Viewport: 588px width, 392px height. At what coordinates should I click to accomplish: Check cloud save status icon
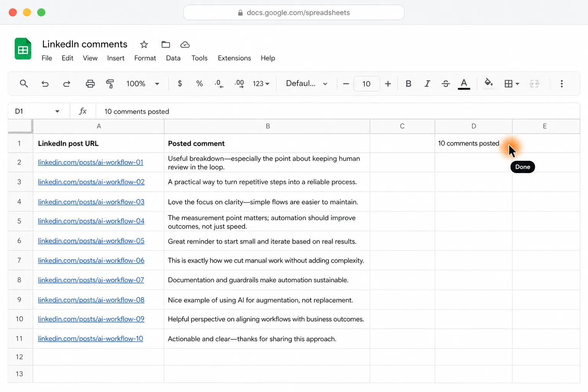tap(185, 44)
